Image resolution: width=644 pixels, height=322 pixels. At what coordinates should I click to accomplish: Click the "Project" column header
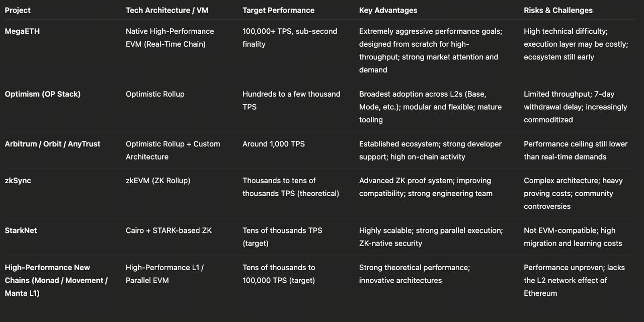click(x=18, y=10)
